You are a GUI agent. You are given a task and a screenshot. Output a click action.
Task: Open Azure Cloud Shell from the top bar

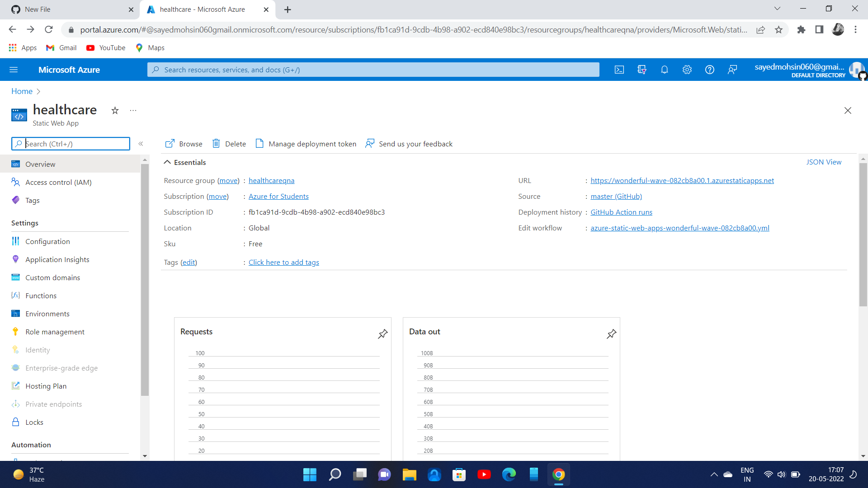tap(619, 70)
